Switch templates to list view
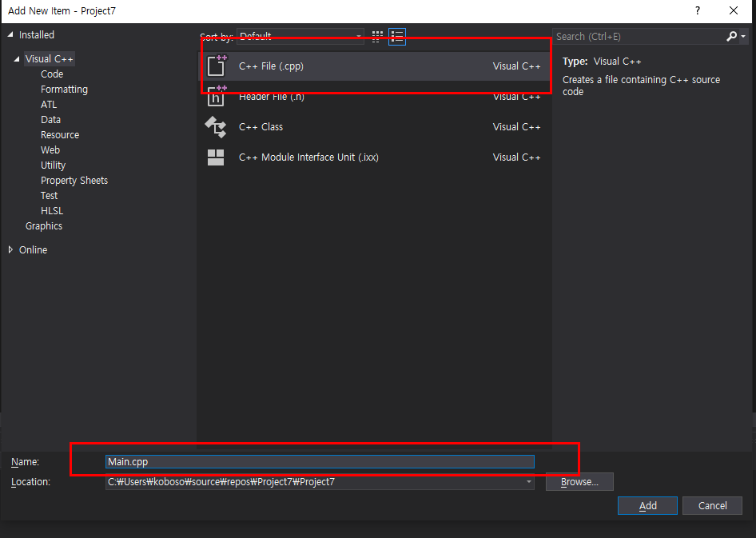Viewport: 756px width, 538px height. click(397, 36)
